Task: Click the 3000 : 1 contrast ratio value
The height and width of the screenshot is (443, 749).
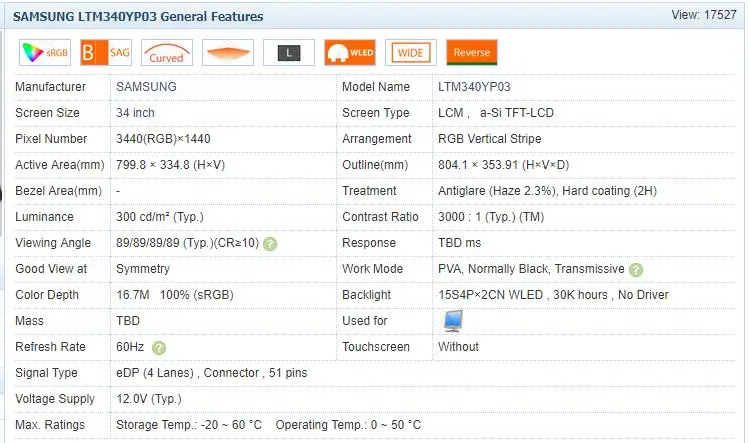Action: [x=491, y=217]
